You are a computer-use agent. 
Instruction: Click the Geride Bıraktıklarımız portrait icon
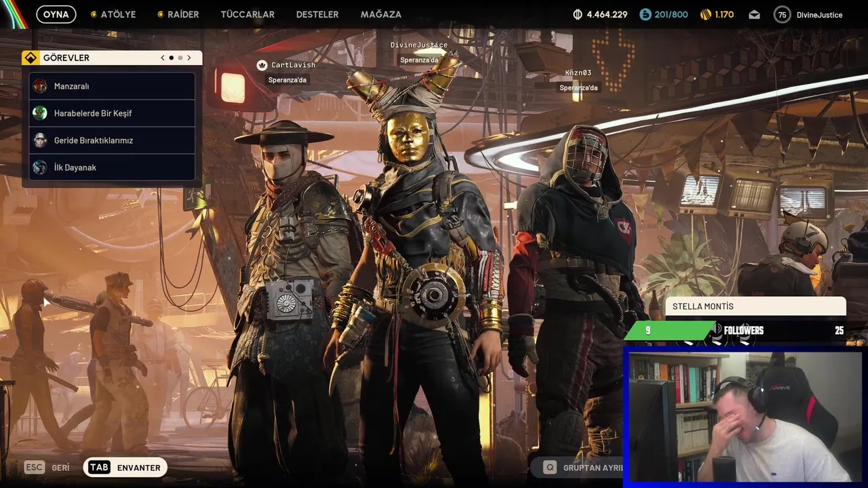(40, 140)
